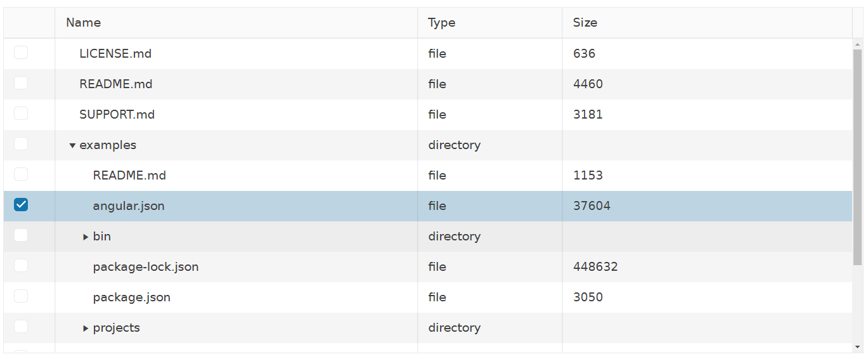The image size is (868, 359).
Task: Select the checkbox next to SUPPORT.md
Action: pos(21,113)
